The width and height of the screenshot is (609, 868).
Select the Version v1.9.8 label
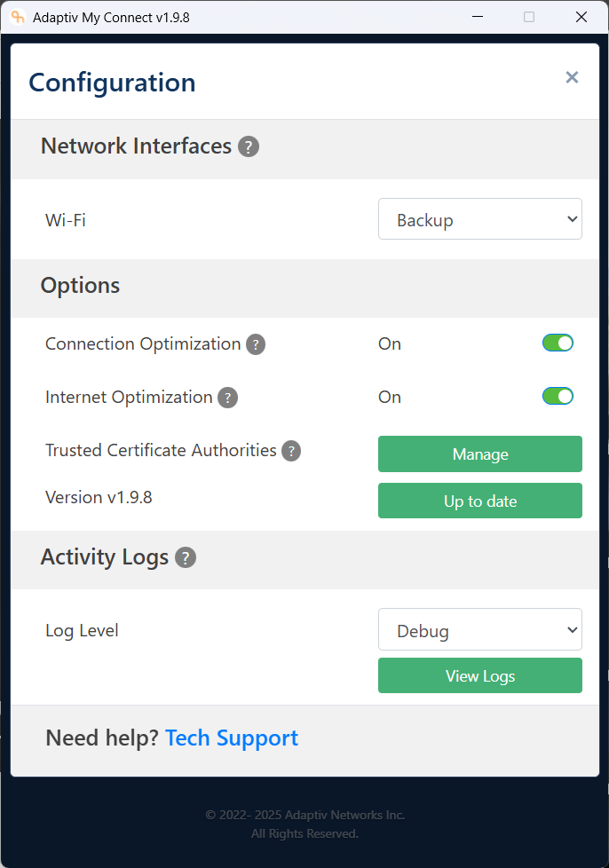coord(99,497)
